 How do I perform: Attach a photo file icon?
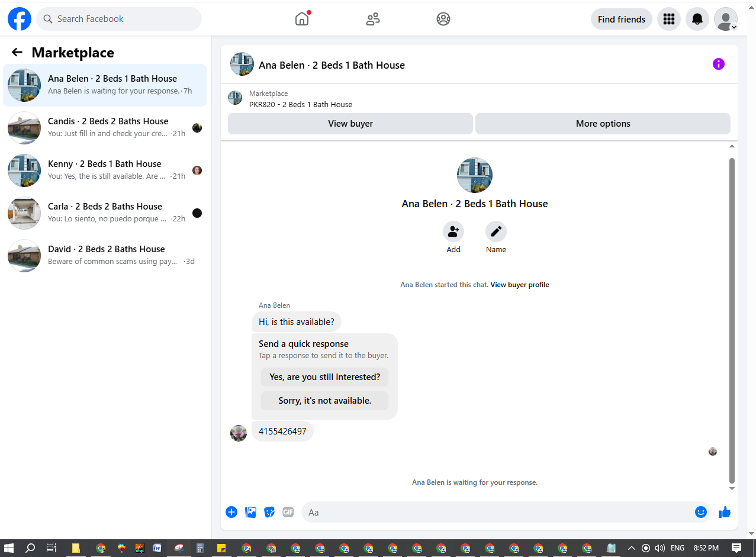pos(250,512)
